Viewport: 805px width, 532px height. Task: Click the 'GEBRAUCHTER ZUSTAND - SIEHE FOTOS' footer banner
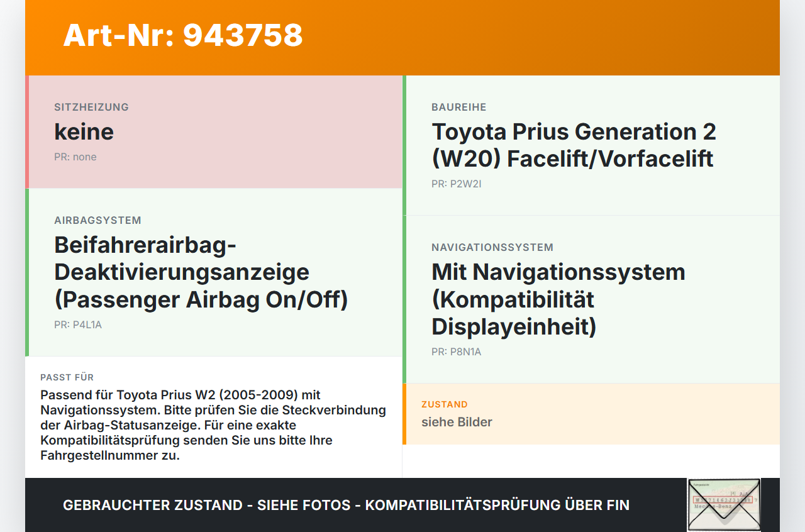pyautogui.click(x=346, y=505)
